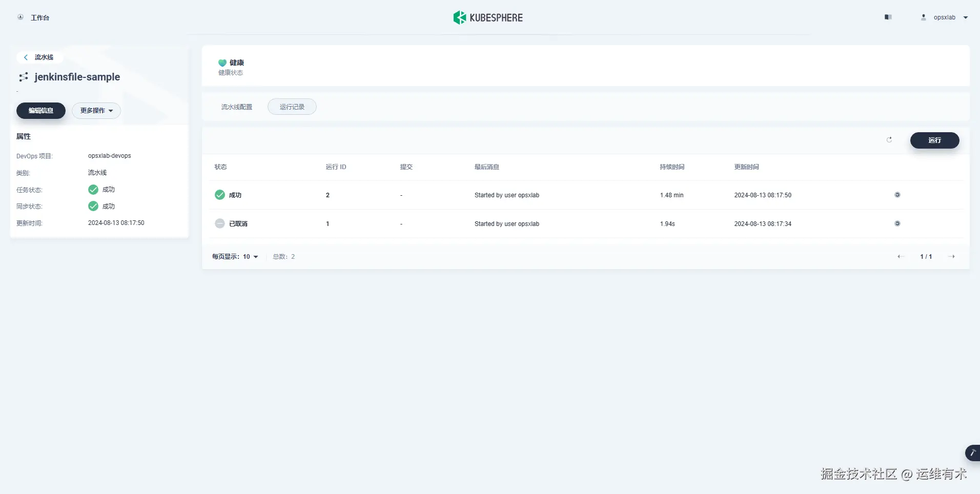Screen dimensions: 980x494
Task: Click the opsxlab user avatar icon
Action: point(924,17)
